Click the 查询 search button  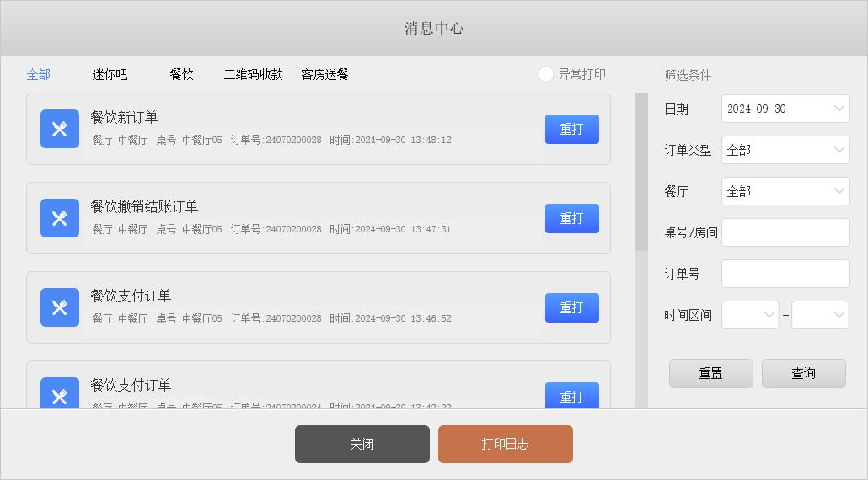click(x=803, y=373)
